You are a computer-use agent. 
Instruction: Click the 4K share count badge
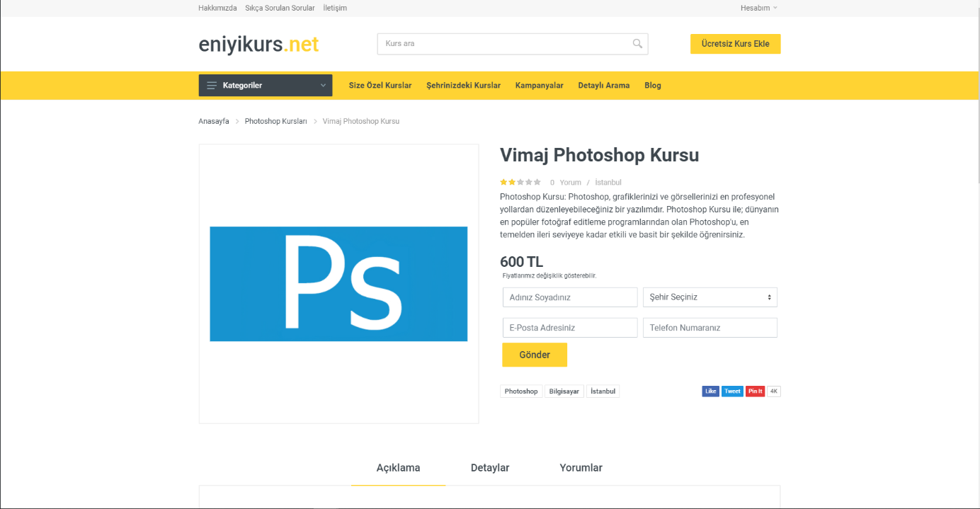tap(774, 391)
